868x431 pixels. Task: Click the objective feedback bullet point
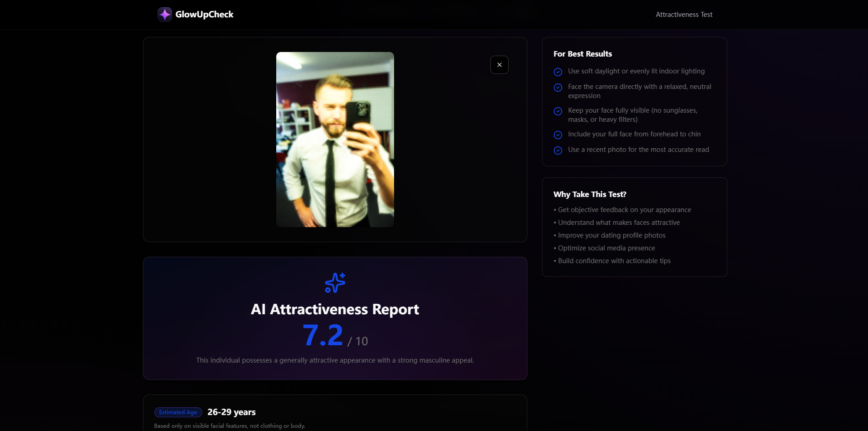tap(623, 209)
